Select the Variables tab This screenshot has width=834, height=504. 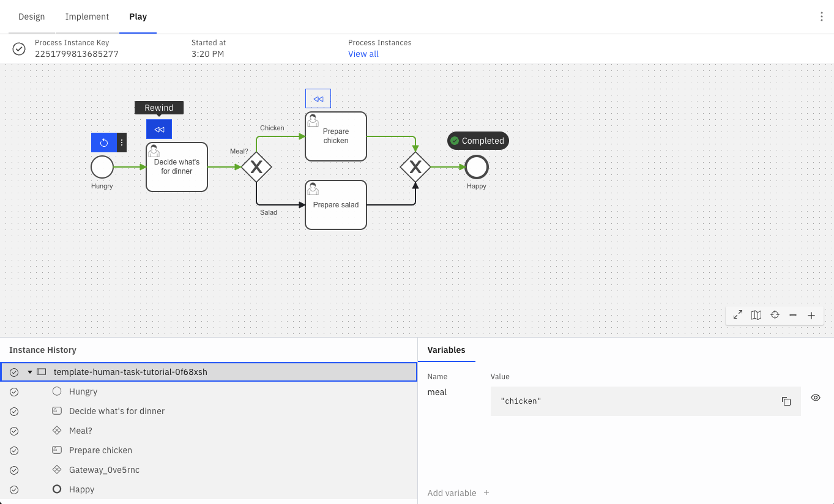446,350
